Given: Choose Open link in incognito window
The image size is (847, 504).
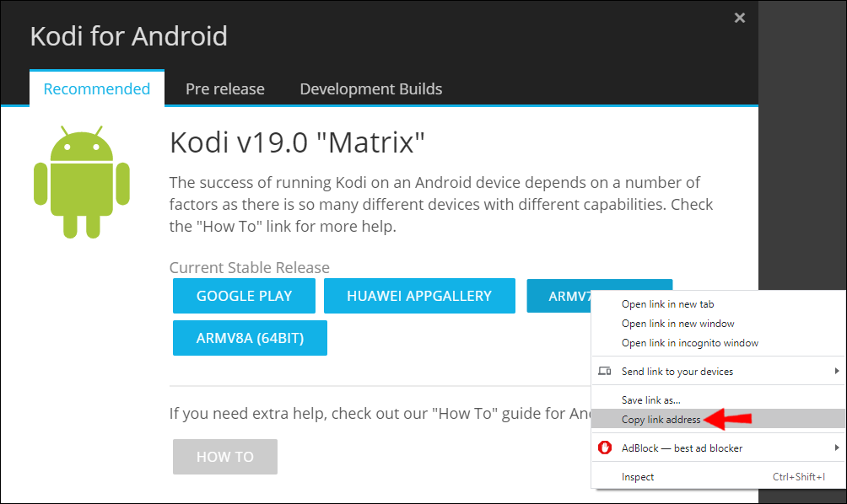Looking at the screenshot, I should (x=689, y=343).
